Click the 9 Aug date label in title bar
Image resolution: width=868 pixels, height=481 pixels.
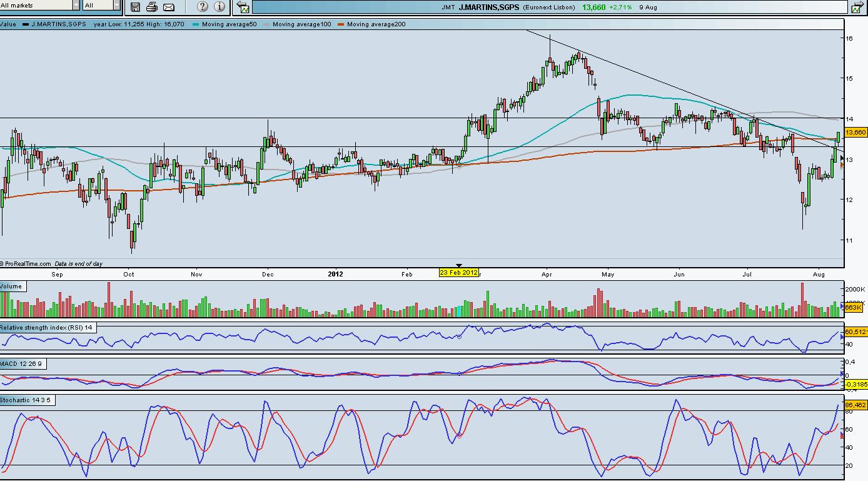coord(648,8)
